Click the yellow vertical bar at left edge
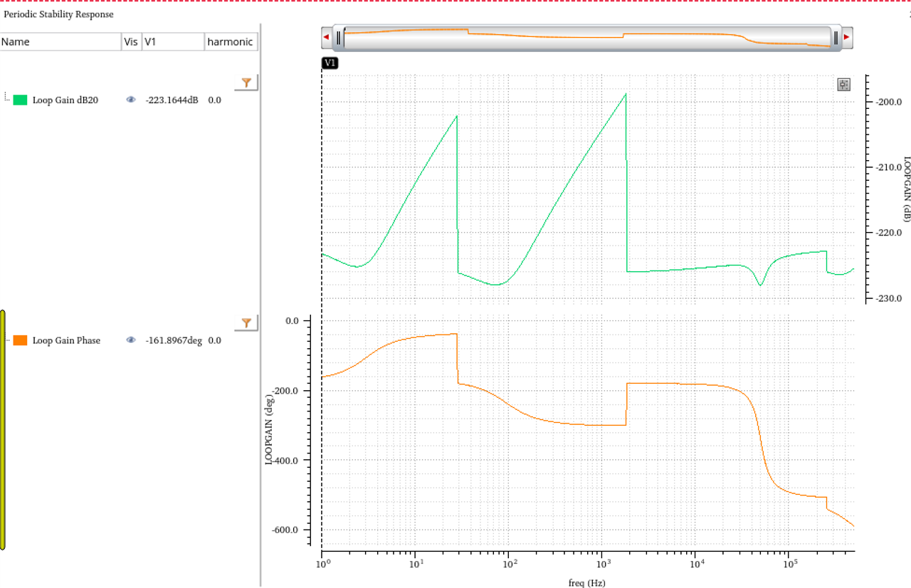This screenshot has width=911, height=588. point(3,430)
